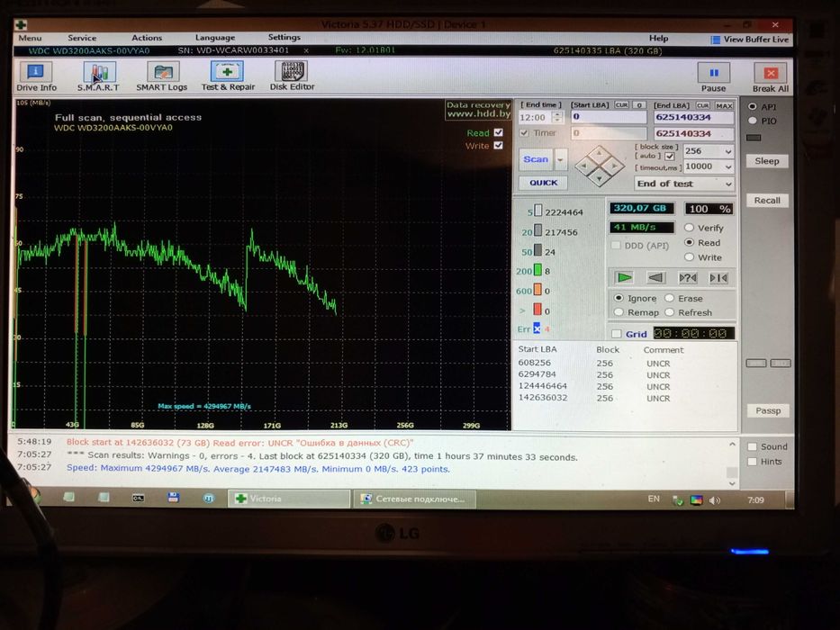Open the Actions menu

pos(147,38)
